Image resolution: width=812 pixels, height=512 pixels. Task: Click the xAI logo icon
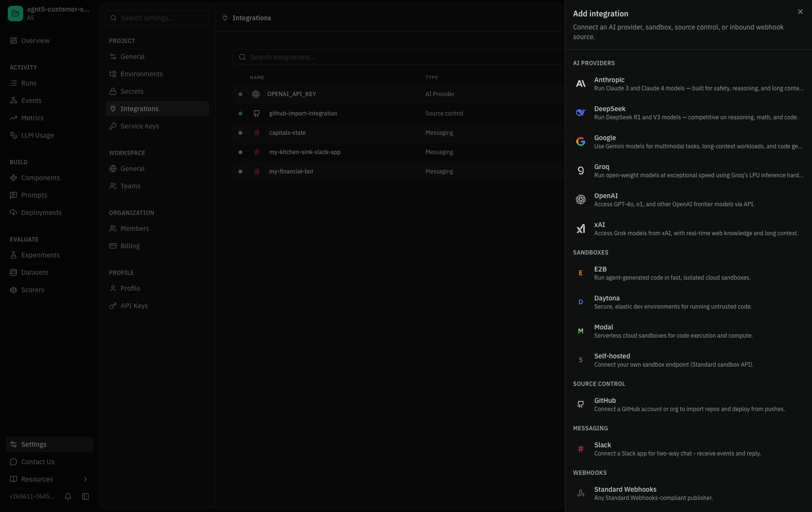(x=581, y=228)
